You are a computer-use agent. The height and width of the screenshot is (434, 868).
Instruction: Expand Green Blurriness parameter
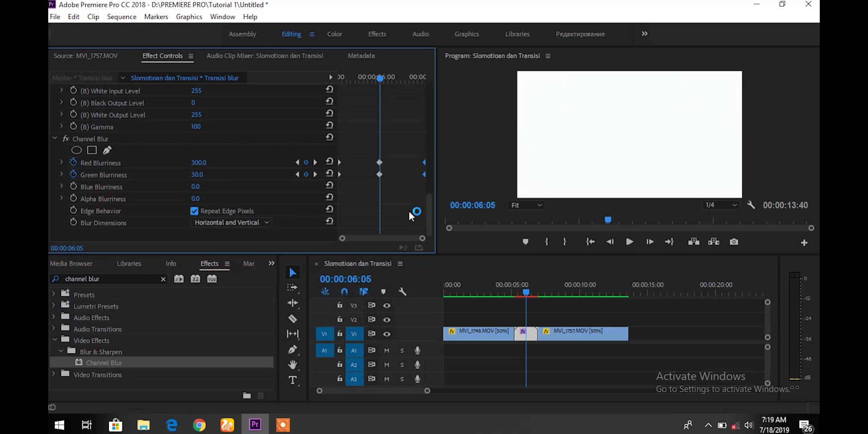(x=61, y=174)
